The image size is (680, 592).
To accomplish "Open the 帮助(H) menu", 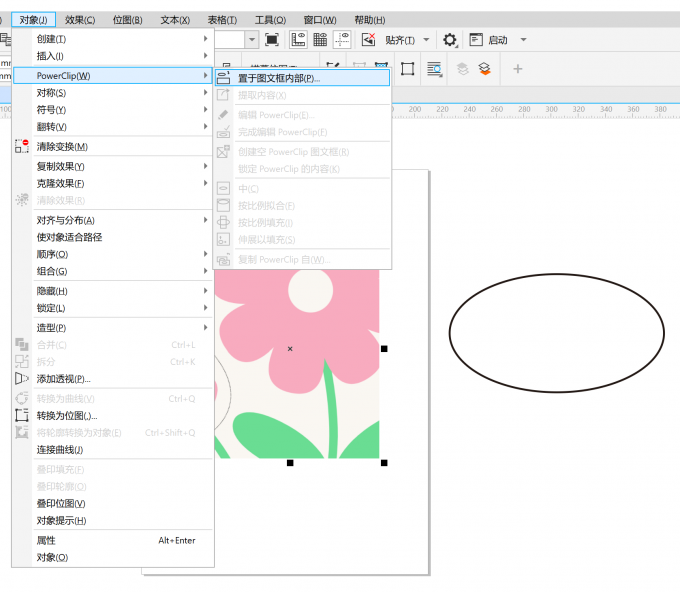I will coord(369,20).
